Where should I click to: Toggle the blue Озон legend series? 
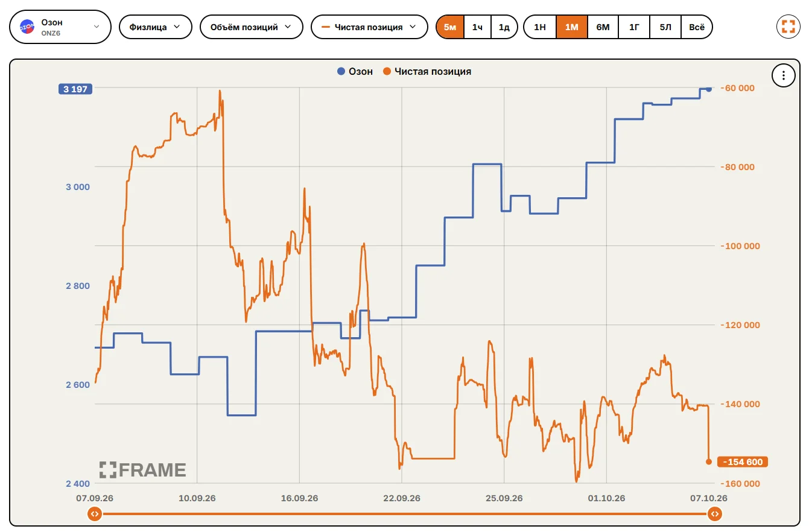tap(355, 71)
